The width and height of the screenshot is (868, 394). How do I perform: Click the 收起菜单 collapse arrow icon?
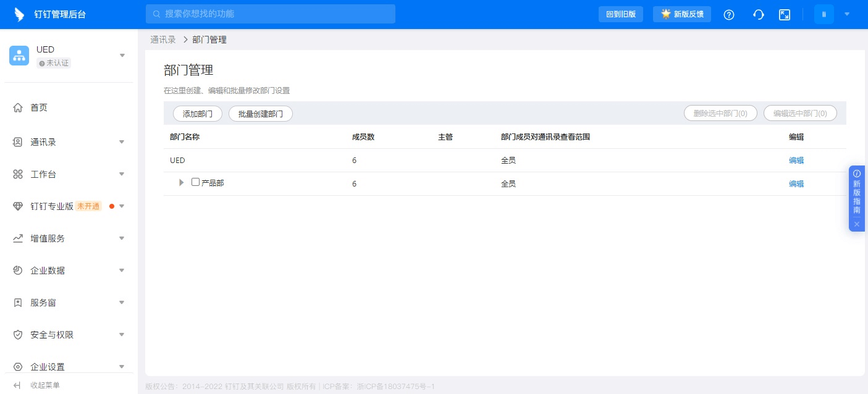click(x=17, y=385)
